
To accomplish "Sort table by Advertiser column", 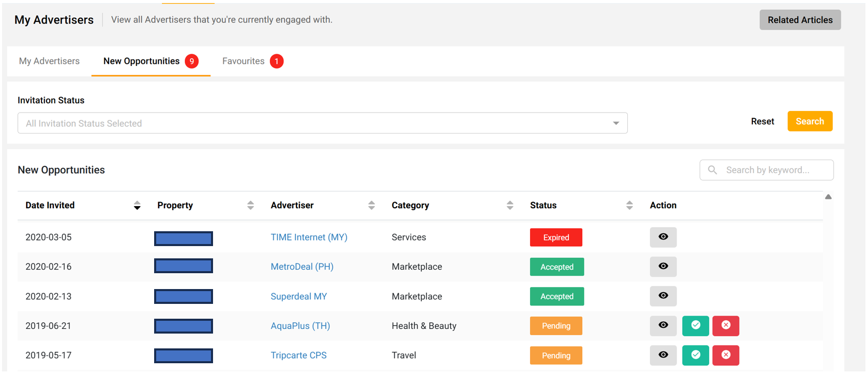I will click(371, 206).
